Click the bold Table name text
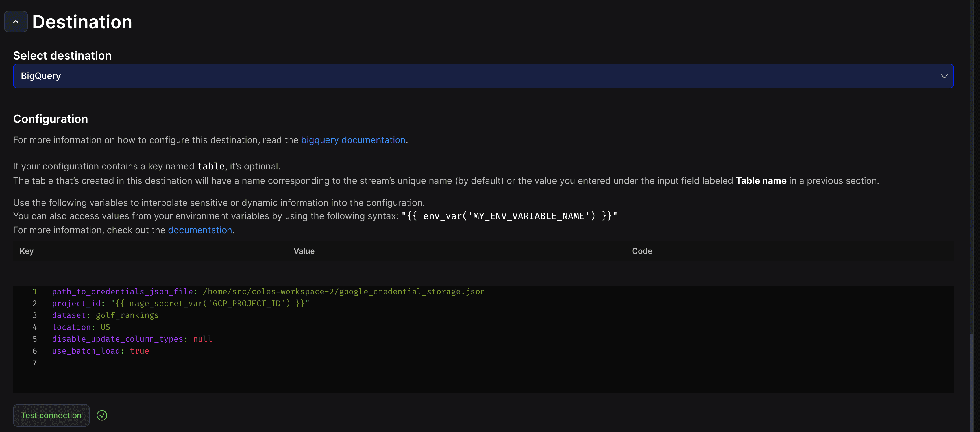Image resolution: width=980 pixels, height=432 pixels. pos(761,181)
